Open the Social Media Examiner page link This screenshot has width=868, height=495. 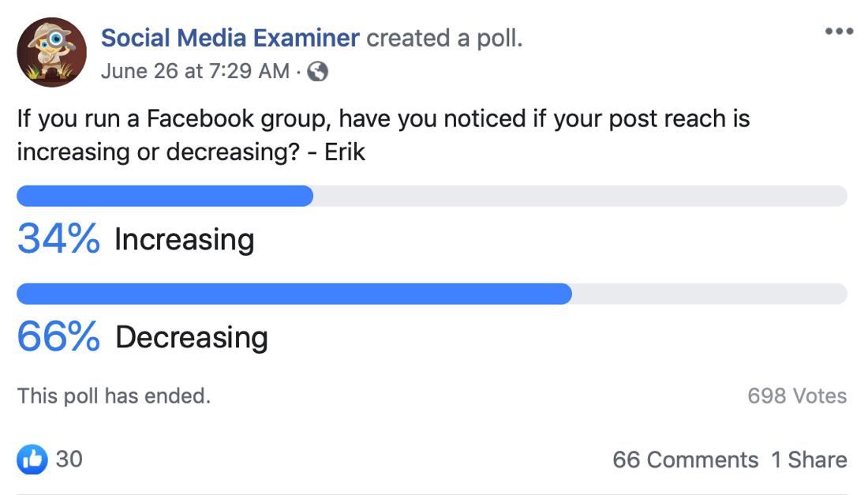pyautogui.click(x=230, y=38)
